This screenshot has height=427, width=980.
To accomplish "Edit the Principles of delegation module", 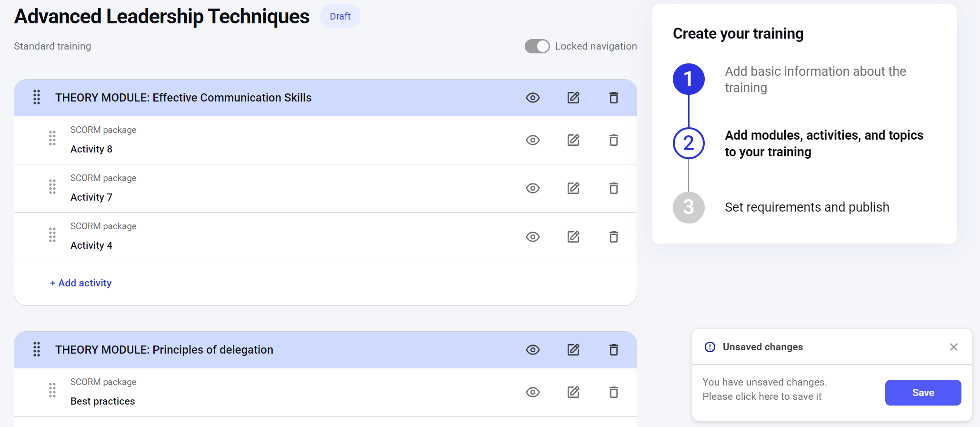I will pos(573,350).
